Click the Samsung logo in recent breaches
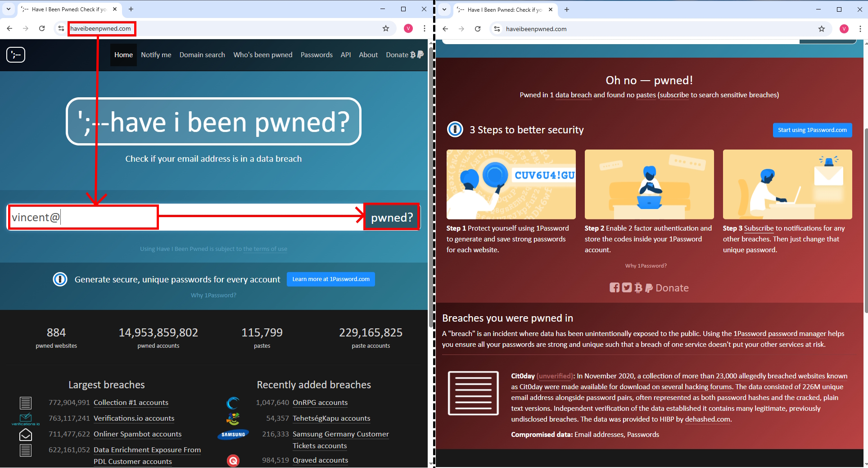 point(233,435)
